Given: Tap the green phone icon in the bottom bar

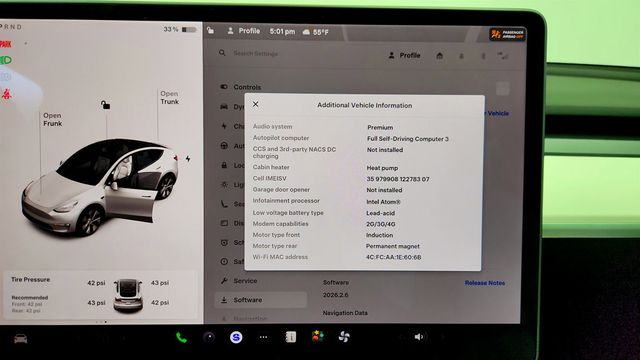Looking at the screenshot, I should tap(181, 337).
